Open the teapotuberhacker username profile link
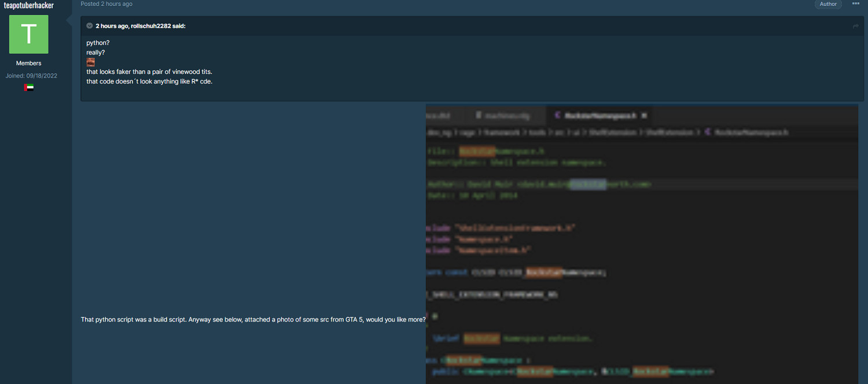 tap(28, 5)
